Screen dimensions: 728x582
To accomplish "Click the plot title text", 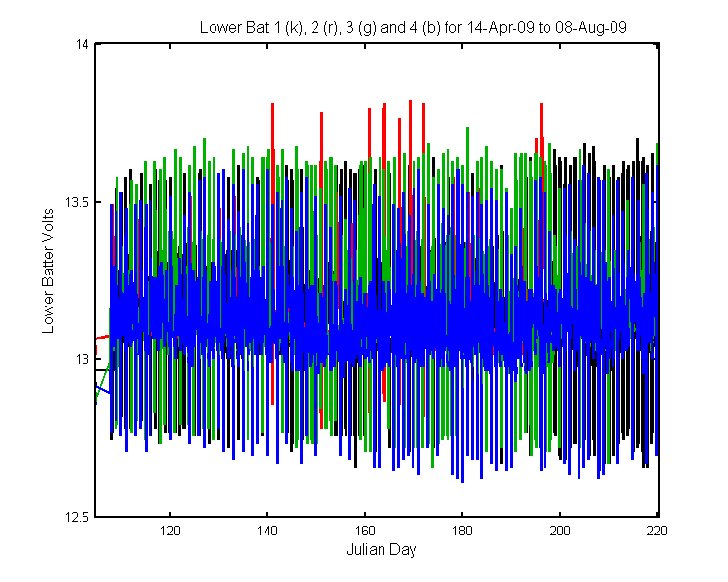I will (x=413, y=28).
